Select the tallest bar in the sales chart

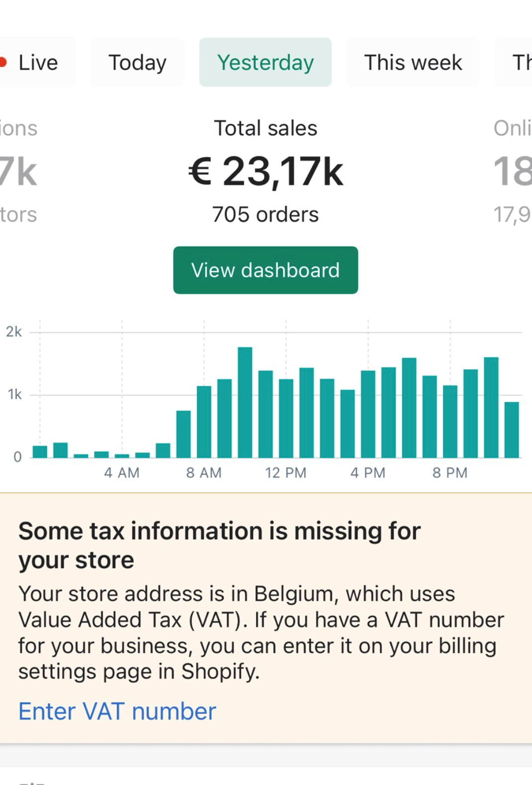(245, 403)
